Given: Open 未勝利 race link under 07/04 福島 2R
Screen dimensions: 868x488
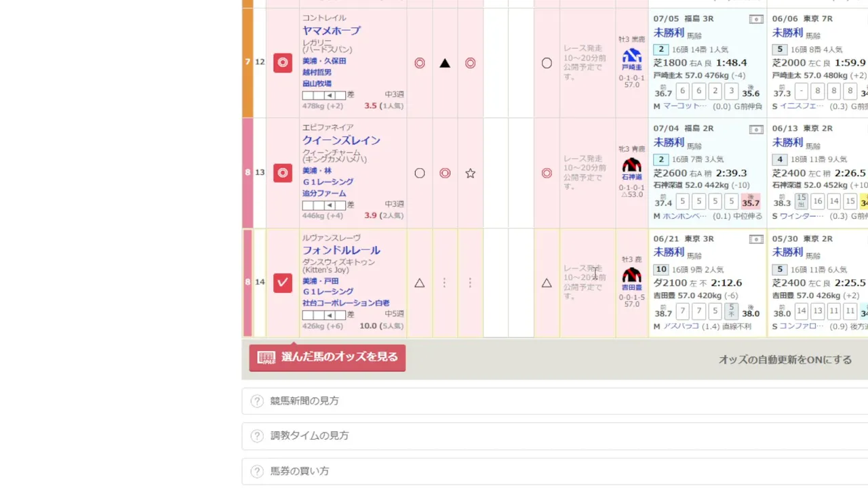Looking at the screenshot, I should [669, 142].
